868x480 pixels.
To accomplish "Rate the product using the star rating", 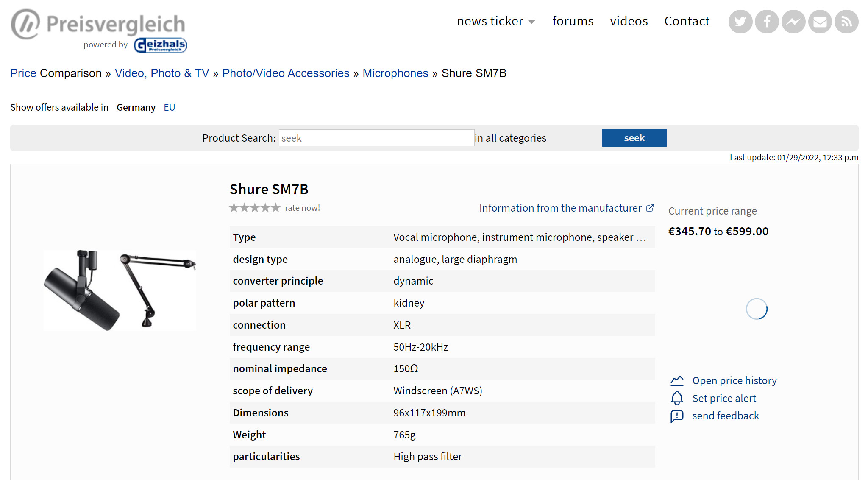I will (255, 208).
